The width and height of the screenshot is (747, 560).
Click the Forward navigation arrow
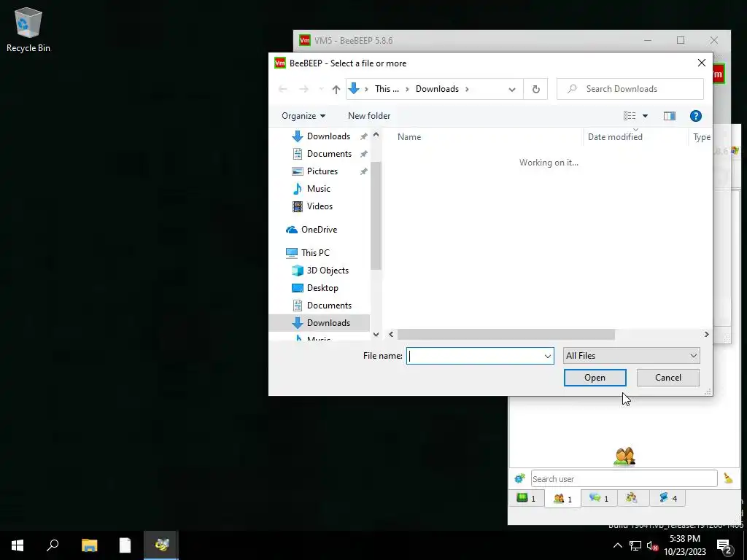pos(303,89)
